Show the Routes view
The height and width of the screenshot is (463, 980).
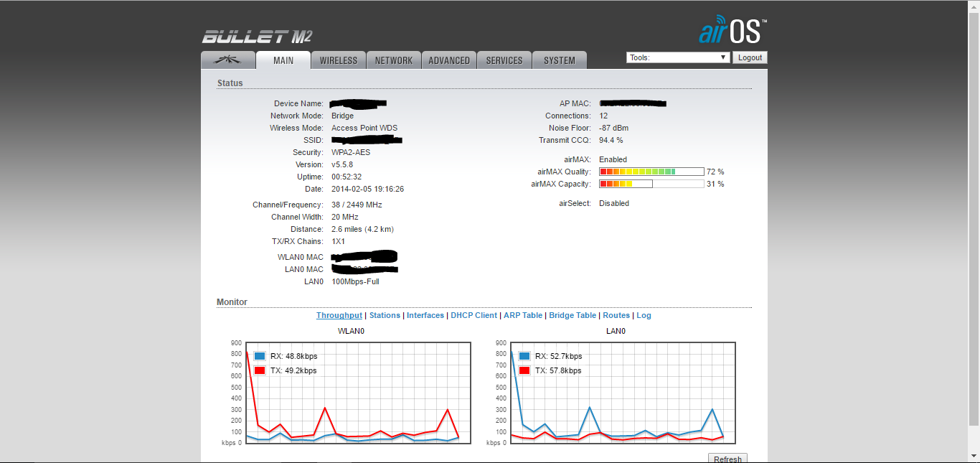tap(616, 315)
